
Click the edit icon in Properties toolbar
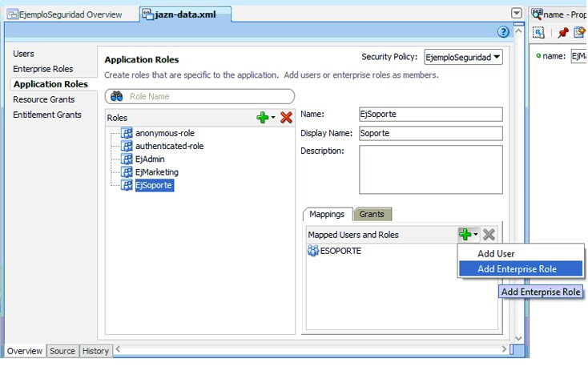pyautogui.click(x=580, y=33)
